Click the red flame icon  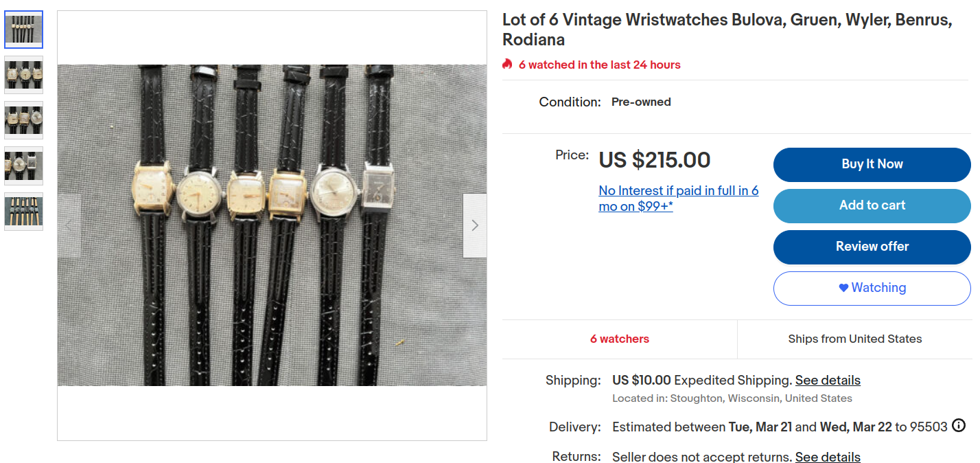(507, 65)
